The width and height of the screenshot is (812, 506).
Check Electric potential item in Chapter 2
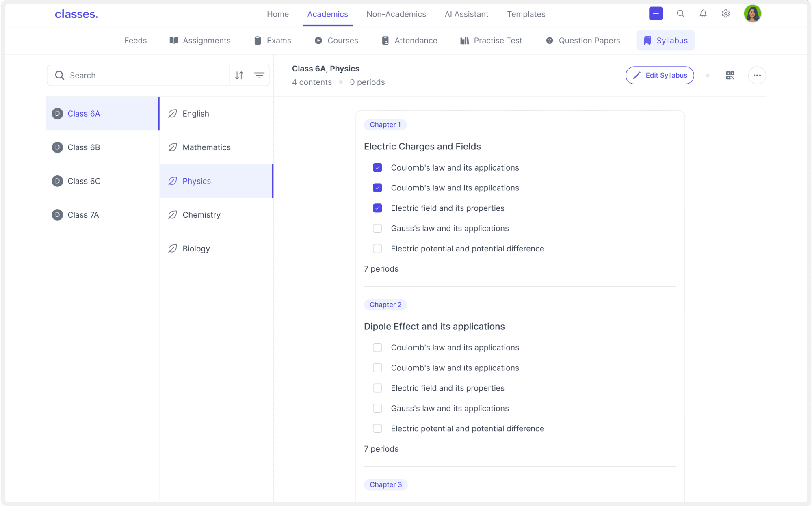coord(377,428)
